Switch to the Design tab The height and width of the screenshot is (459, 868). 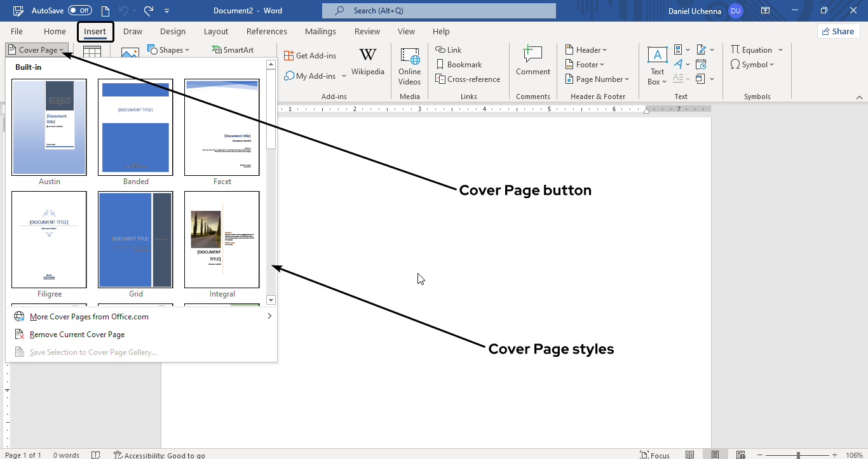pos(173,32)
